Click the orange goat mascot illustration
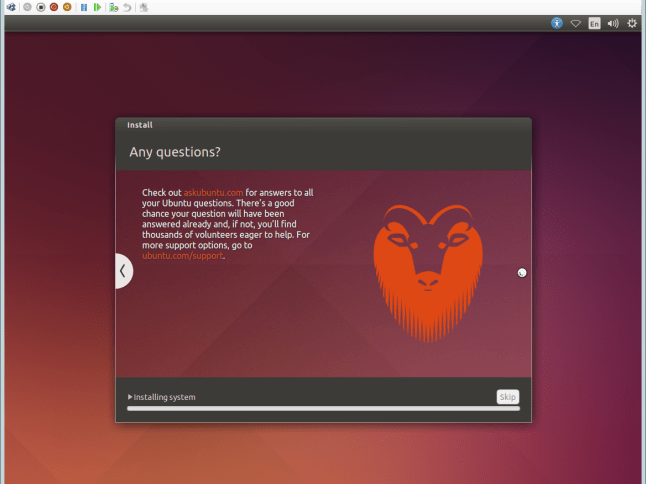The height and width of the screenshot is (484, 646). [x=428, y=273]
